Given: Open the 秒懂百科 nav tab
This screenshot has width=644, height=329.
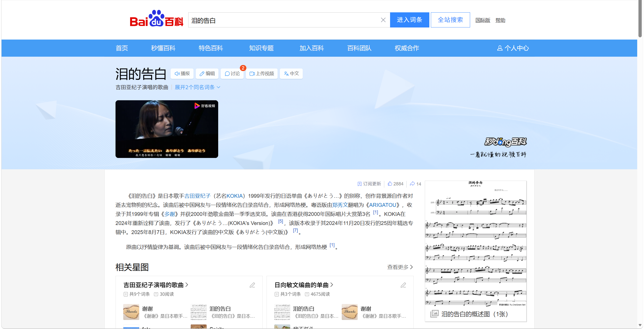Looking at the screenshot, I should pyautogui.click(x=163, y=48).
